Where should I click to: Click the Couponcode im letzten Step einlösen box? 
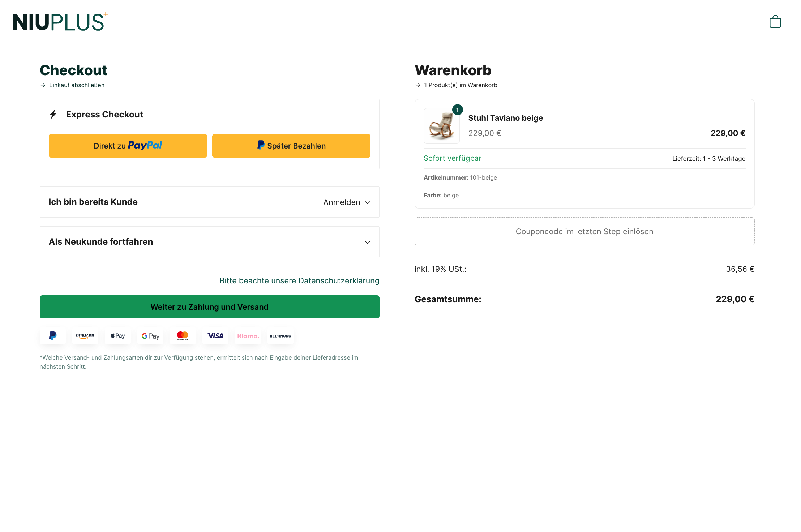pyautogui.click(x=584, y=231)
